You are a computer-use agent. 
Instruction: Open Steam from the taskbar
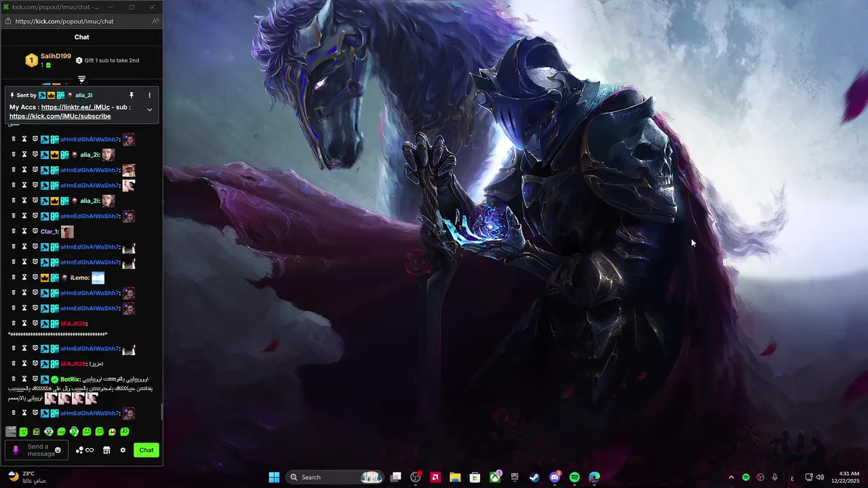(534, 477)
